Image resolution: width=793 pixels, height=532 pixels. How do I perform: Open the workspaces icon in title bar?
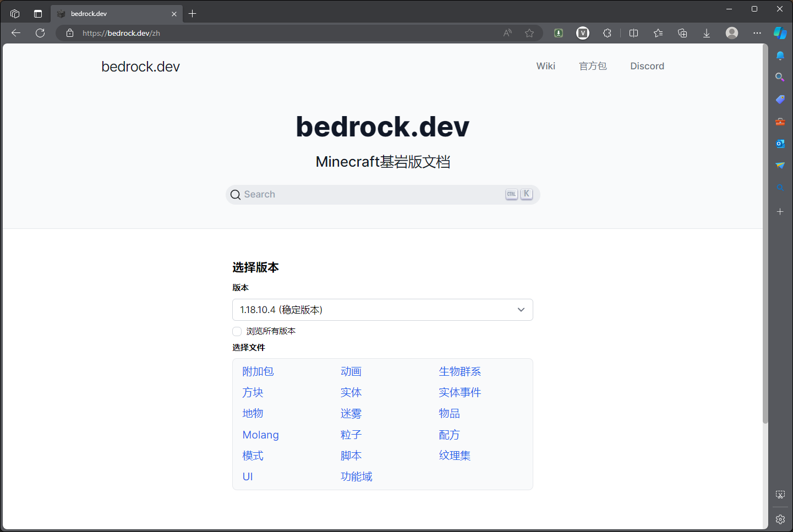pyautogui.click(x=15, y=14)
